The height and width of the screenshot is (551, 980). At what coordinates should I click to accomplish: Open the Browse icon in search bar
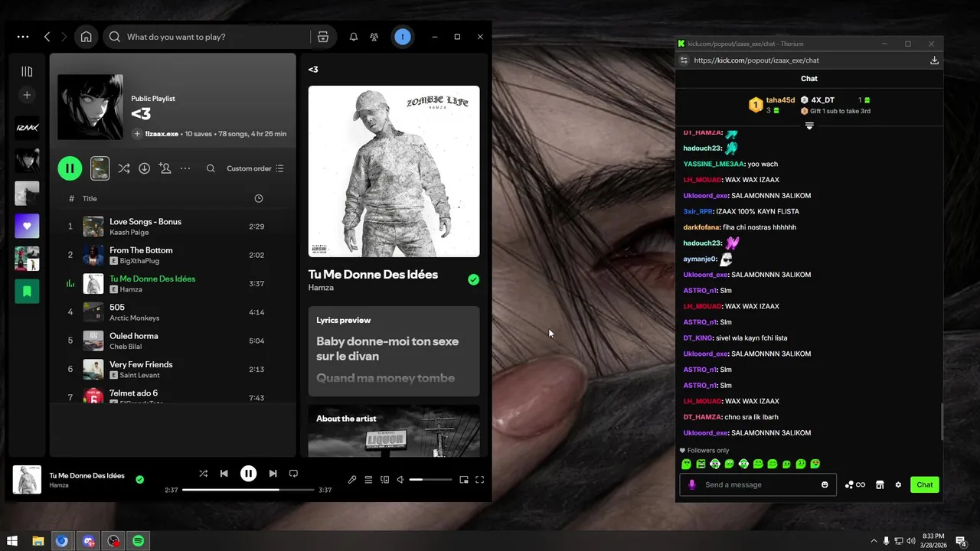point(323,37)
